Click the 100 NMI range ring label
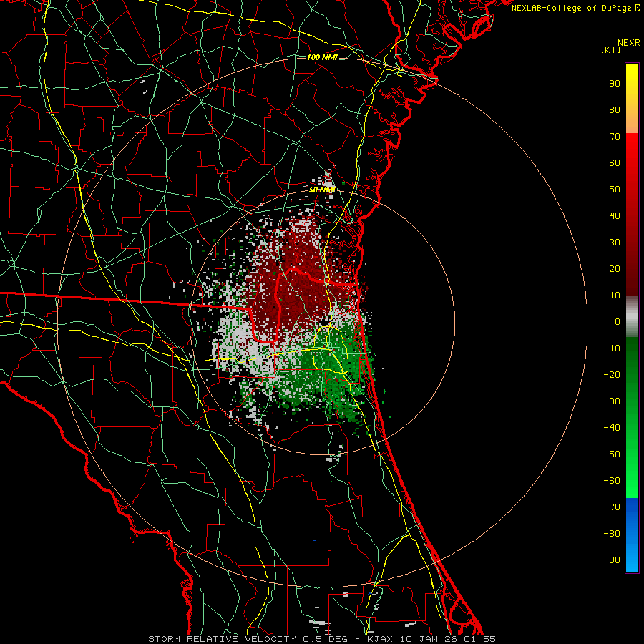The width and height of the screenshot is (644, 644). point(321,57)
